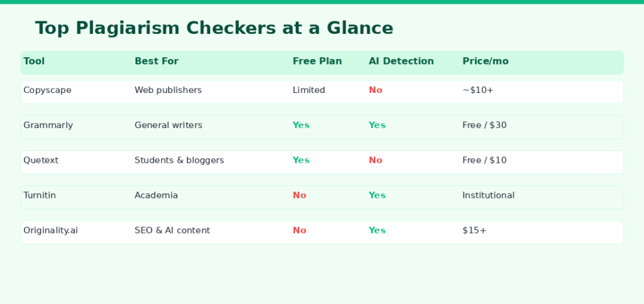The width and height of the screenshot is (644, 304).
Task: Click the "AI Detection" column header
Action: pos(401,62)
